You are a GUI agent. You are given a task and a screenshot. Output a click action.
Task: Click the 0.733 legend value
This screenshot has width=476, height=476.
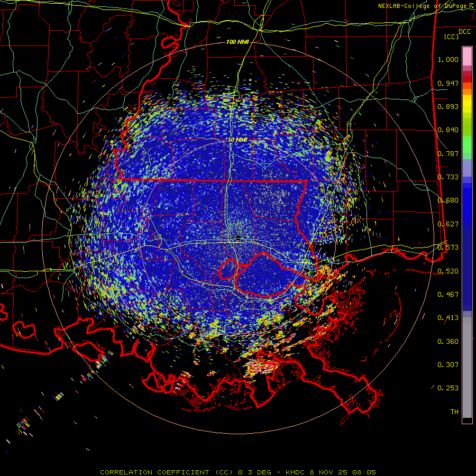tap(448, 177)
